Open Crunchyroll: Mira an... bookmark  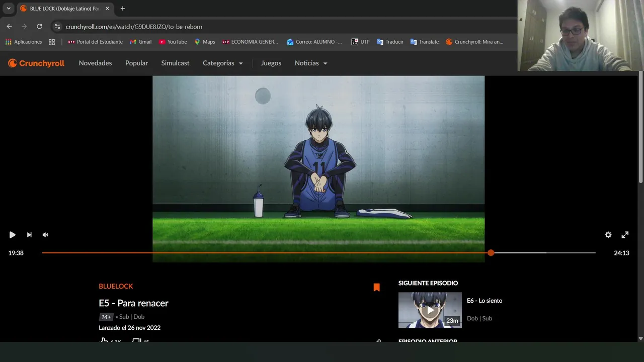[x=474, y=42]
